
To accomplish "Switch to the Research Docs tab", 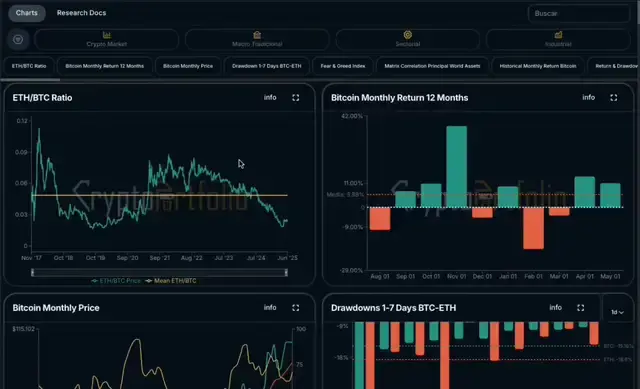I will pyautogui.click(x=81, y=13).
